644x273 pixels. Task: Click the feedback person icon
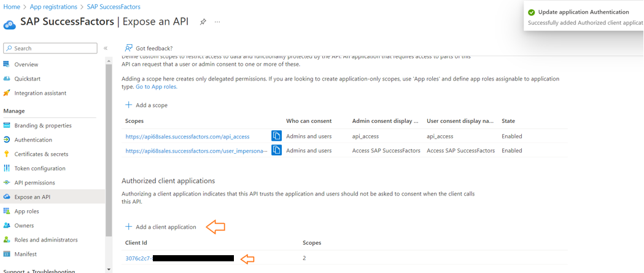pos(129,48)
